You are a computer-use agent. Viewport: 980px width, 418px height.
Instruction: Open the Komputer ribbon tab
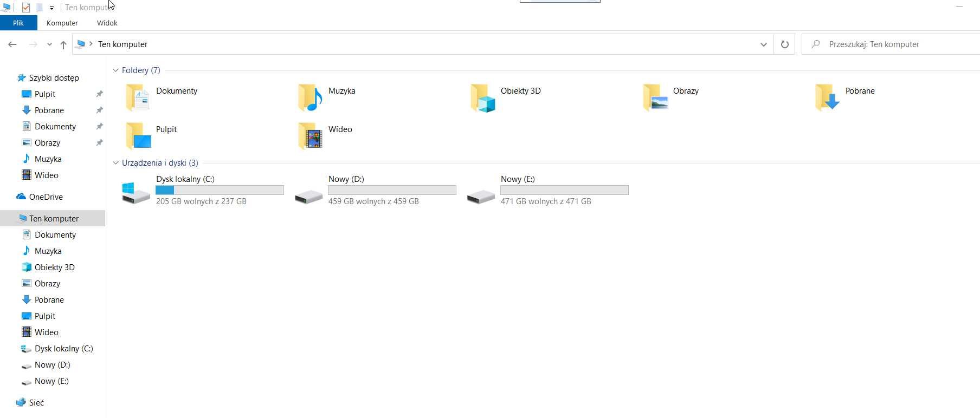pyautogui.click(x=62, y=23)
